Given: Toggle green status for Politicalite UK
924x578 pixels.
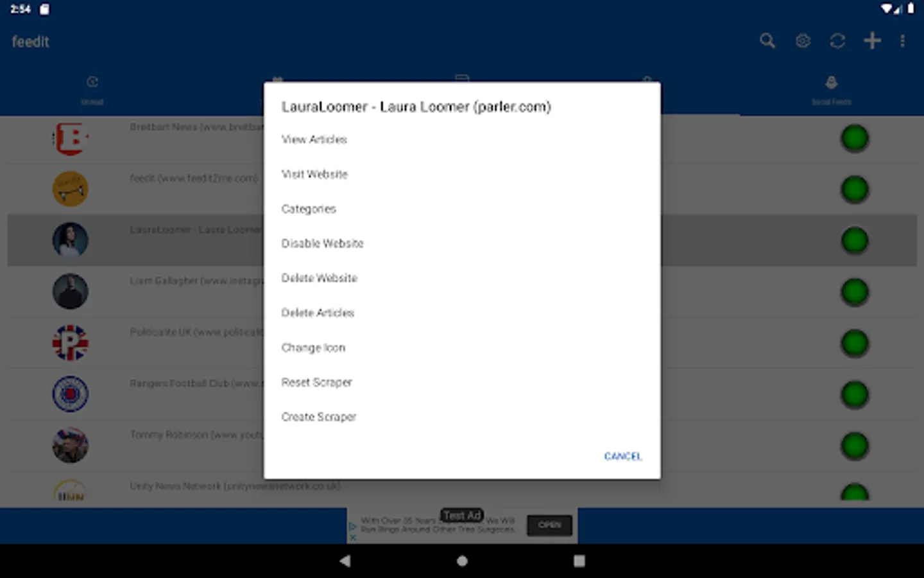Looking at the screenshot, I should click(x=855, y=344).
